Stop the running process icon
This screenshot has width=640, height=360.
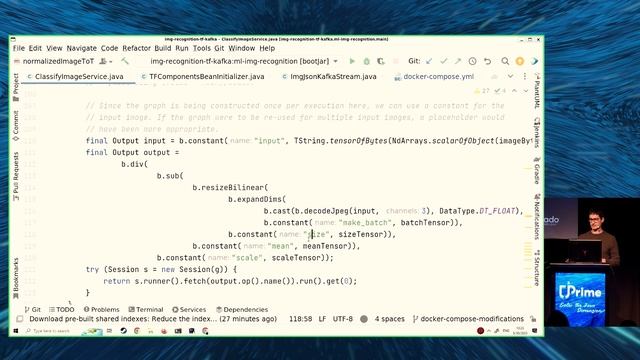click(396, 61)
